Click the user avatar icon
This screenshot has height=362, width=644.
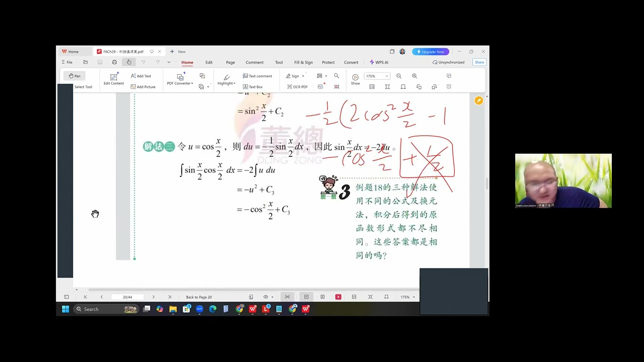[403, 52]
